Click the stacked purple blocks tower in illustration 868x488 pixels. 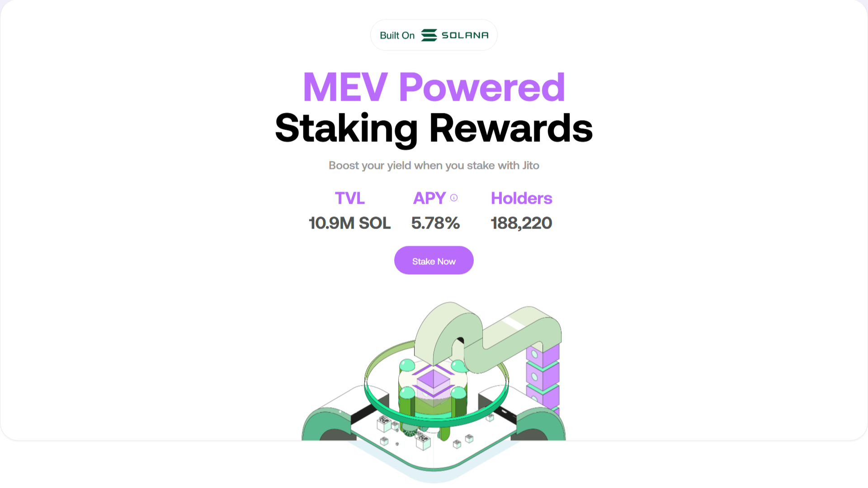tap(543, 376)
